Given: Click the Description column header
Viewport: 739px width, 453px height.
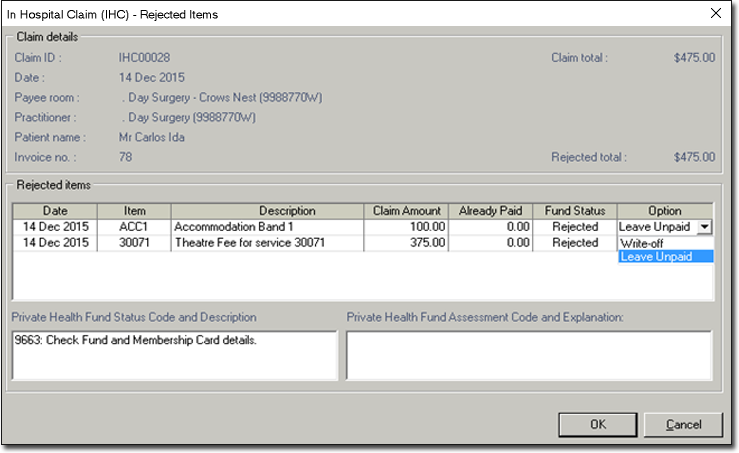Looking at the screenshot, I should coord(266,211).
